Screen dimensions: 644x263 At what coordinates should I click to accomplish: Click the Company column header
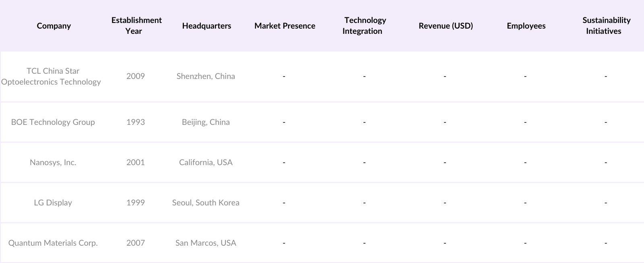coord(54,26)
